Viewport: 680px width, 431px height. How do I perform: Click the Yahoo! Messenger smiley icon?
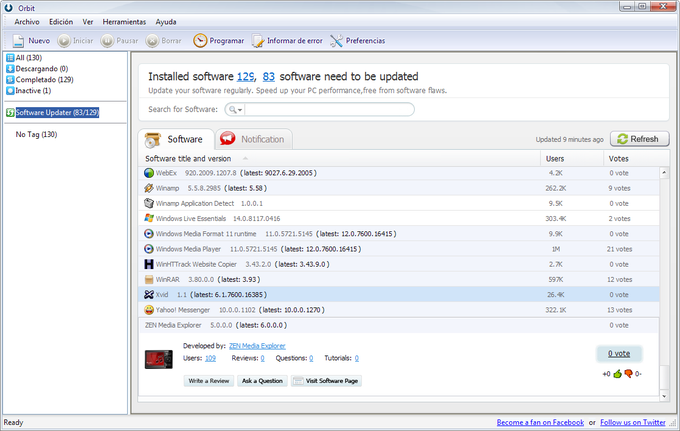click(x=149, y=310)
